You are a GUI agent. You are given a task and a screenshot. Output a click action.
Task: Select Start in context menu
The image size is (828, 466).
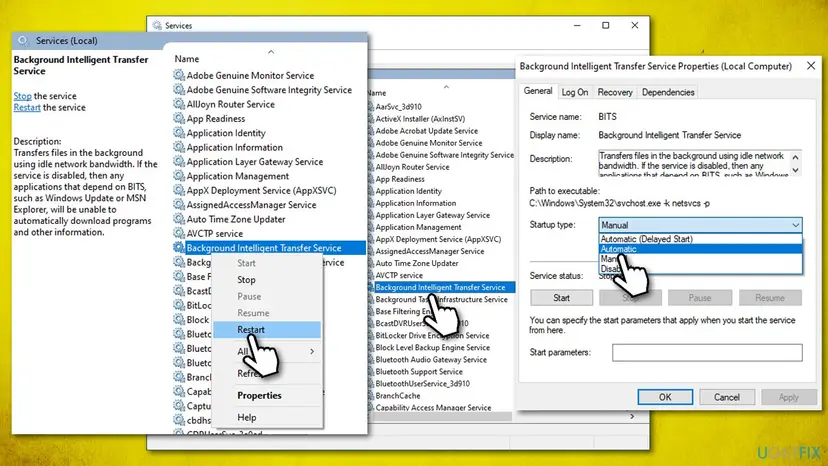point(267,263)
